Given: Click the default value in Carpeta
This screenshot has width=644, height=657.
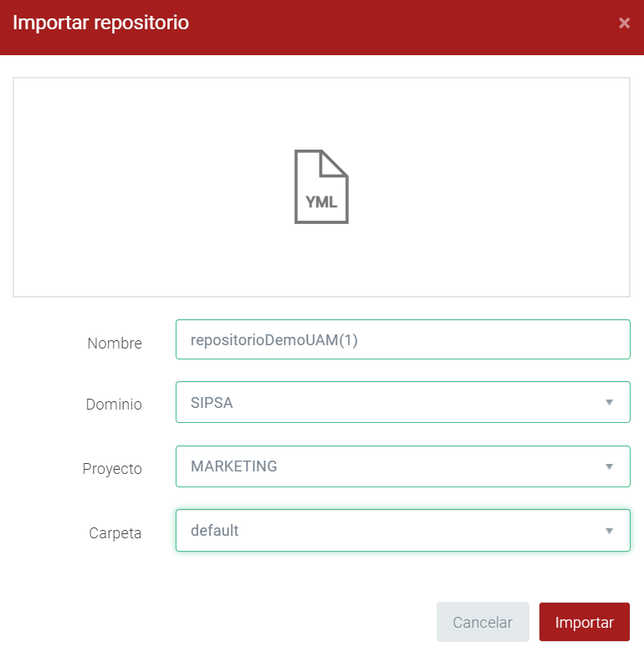Looking at the screenshot, I should pos(215,531).
